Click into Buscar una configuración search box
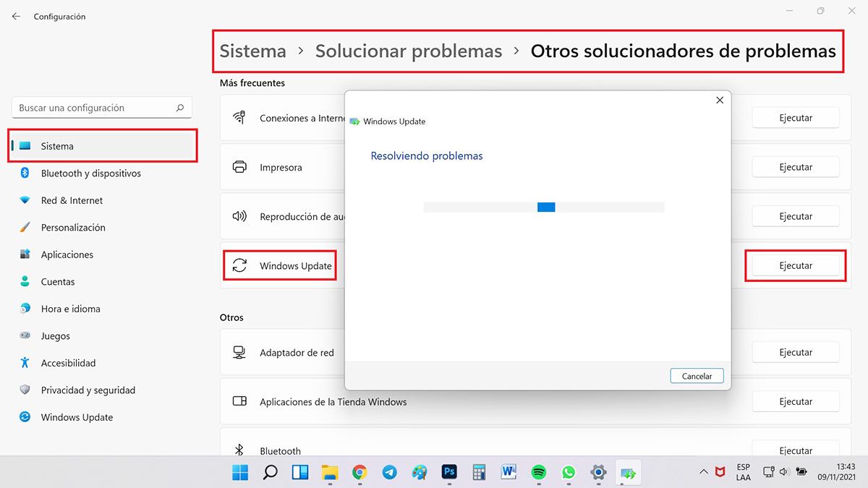 point(102,108)
